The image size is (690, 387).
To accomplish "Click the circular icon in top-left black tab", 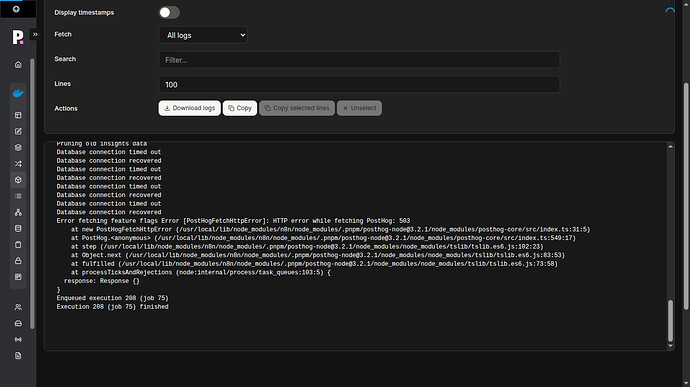I will point(16,9).
